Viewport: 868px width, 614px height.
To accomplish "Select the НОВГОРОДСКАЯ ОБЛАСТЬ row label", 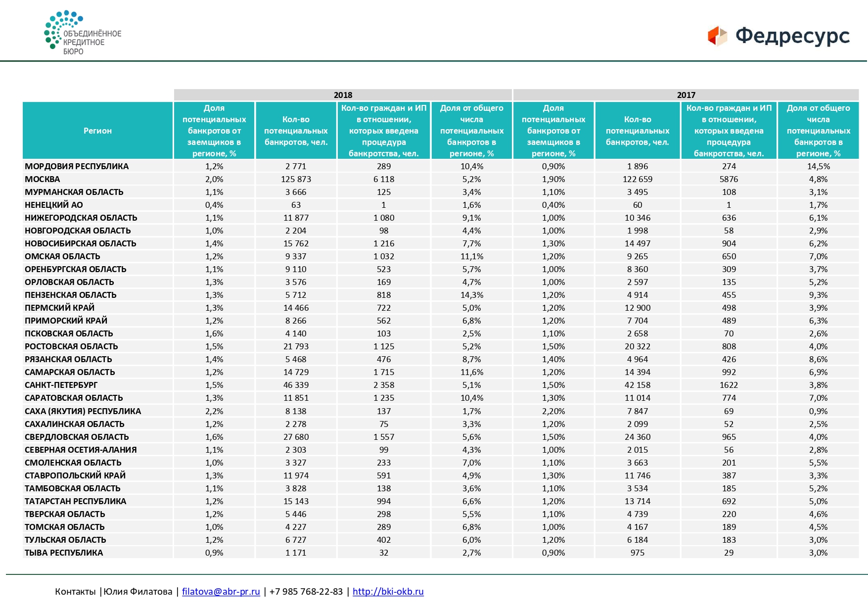I will click(x=78, y=231).
